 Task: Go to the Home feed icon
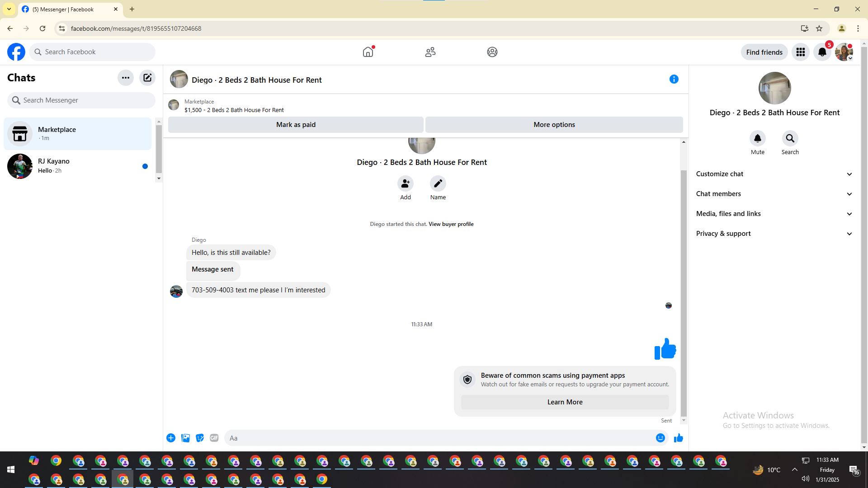coord(368,52)
